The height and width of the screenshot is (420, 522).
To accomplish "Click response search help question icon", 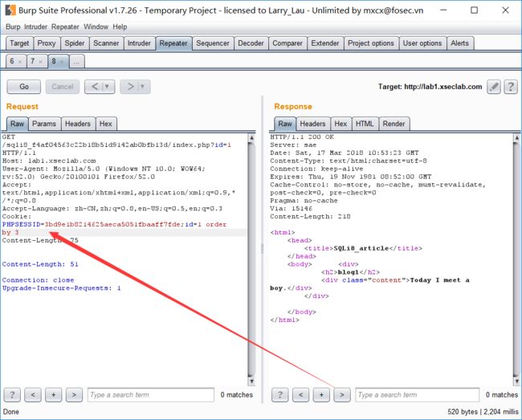I will tap(280, 395).
